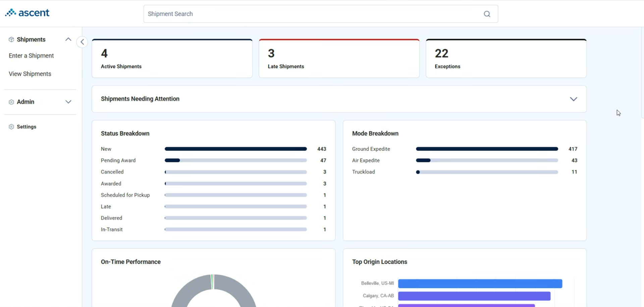Screen dimensions: 644x307
Task: Click the Ground Expedite mode bar
Action: coord(487,149)
